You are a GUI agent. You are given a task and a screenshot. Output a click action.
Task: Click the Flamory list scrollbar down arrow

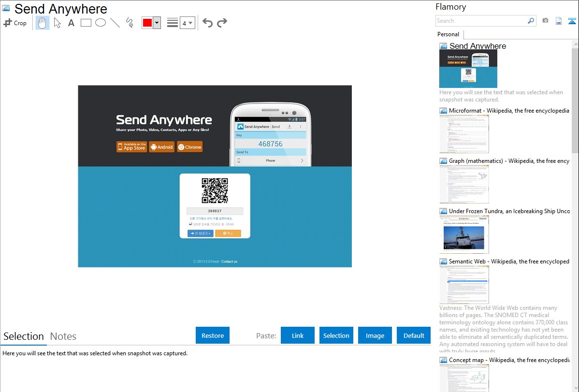(576, 388)
